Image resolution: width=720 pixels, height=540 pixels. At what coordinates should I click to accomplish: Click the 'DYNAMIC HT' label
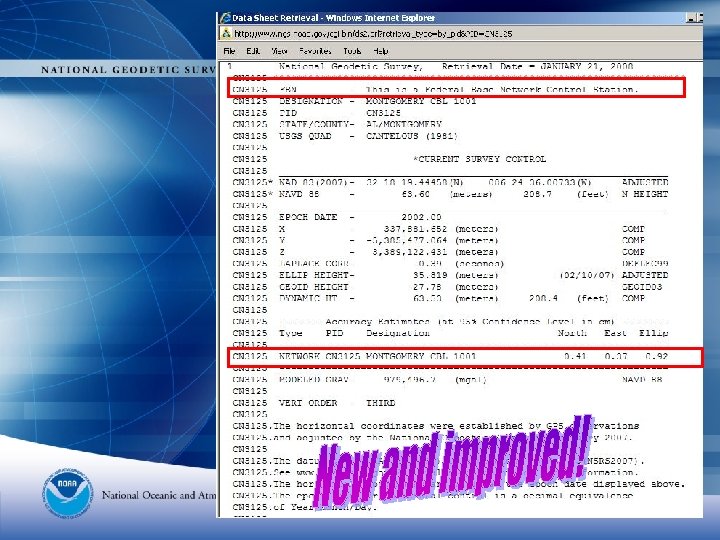coord(308,298)
